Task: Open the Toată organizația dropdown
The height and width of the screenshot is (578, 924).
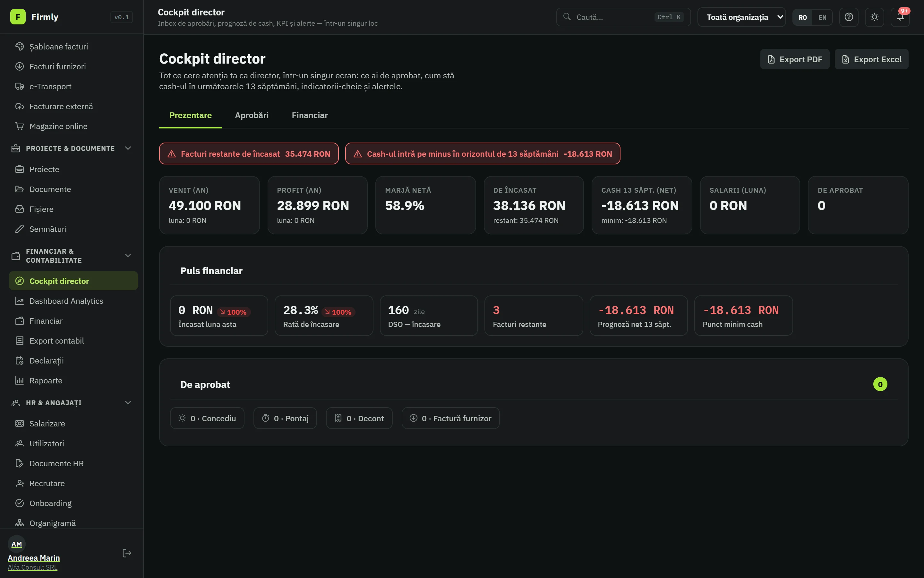Action: [741, 17]
